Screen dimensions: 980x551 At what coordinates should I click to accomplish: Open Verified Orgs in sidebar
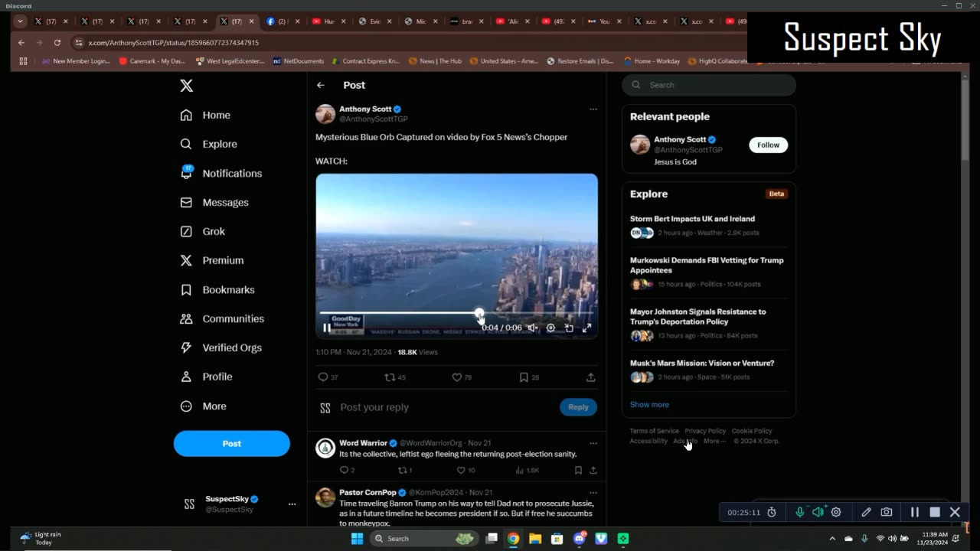[220, 347]
